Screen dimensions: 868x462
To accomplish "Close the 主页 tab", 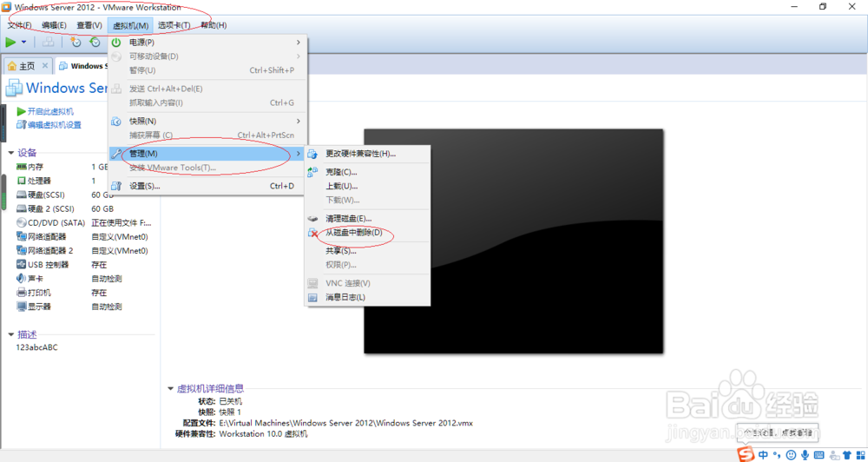I will click(x=45, y=65).
